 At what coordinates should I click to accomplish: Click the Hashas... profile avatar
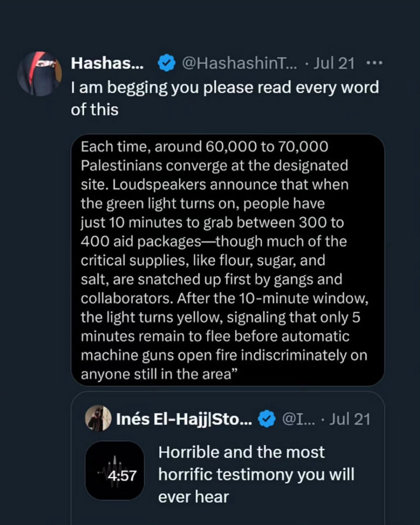40,74
